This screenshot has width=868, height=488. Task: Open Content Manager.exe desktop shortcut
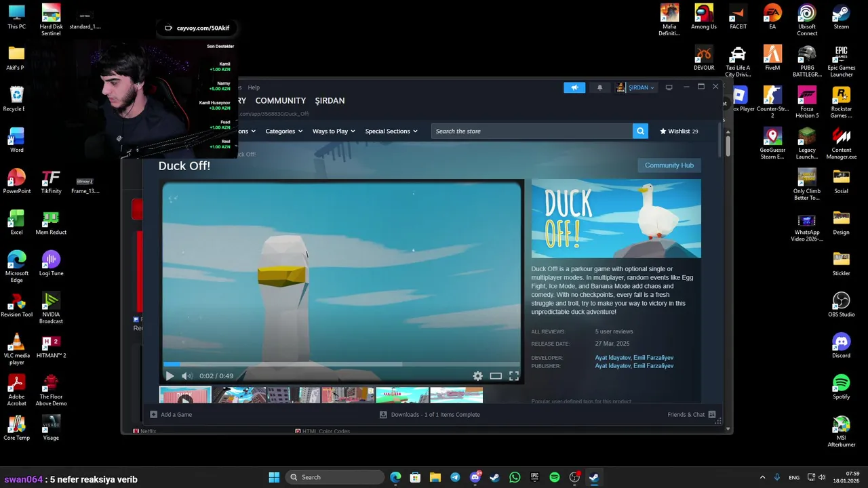click(842, 144)
